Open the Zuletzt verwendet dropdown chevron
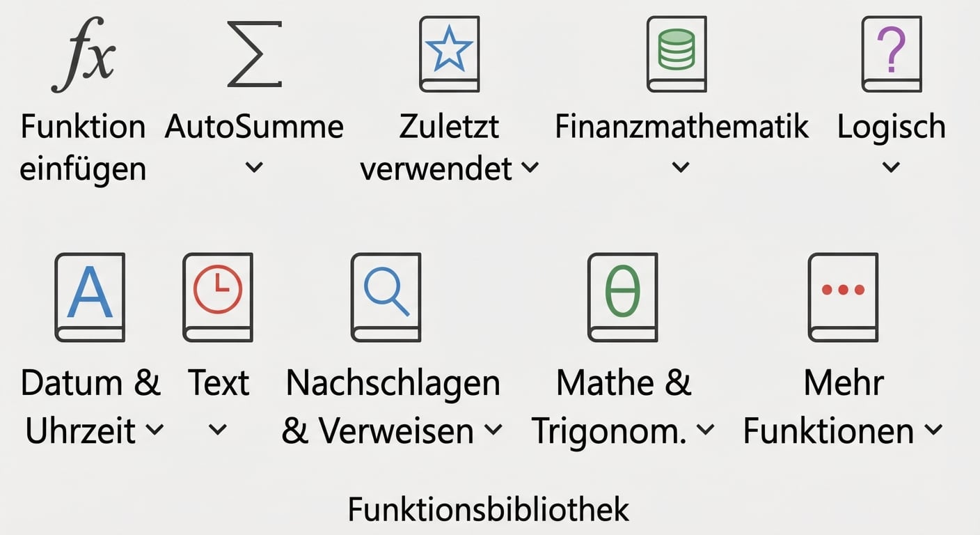 pyautogui.click(x=531, y=167)
